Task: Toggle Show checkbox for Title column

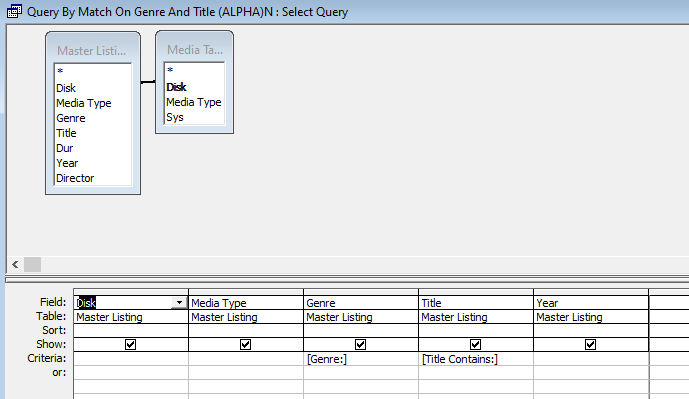Action: (x=475, y=345)
